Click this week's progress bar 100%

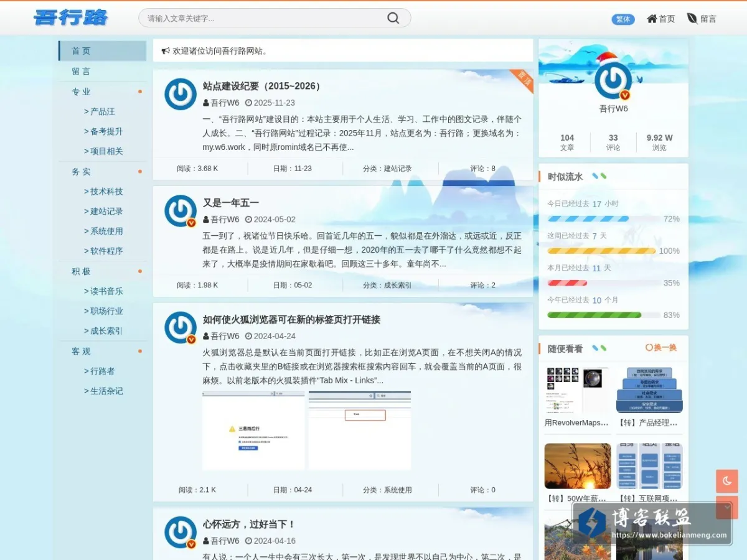pyautogui.click(x=603, y=251)
